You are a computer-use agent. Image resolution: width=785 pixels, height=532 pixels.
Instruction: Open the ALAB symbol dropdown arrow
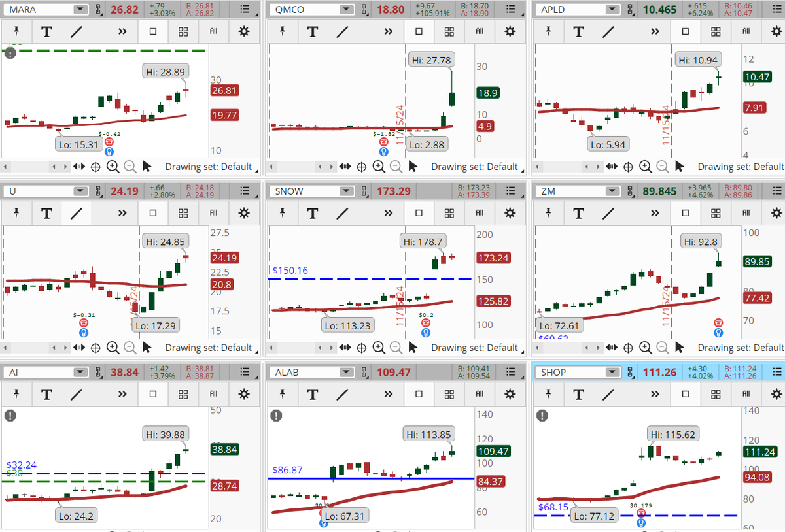coord(346,372)
